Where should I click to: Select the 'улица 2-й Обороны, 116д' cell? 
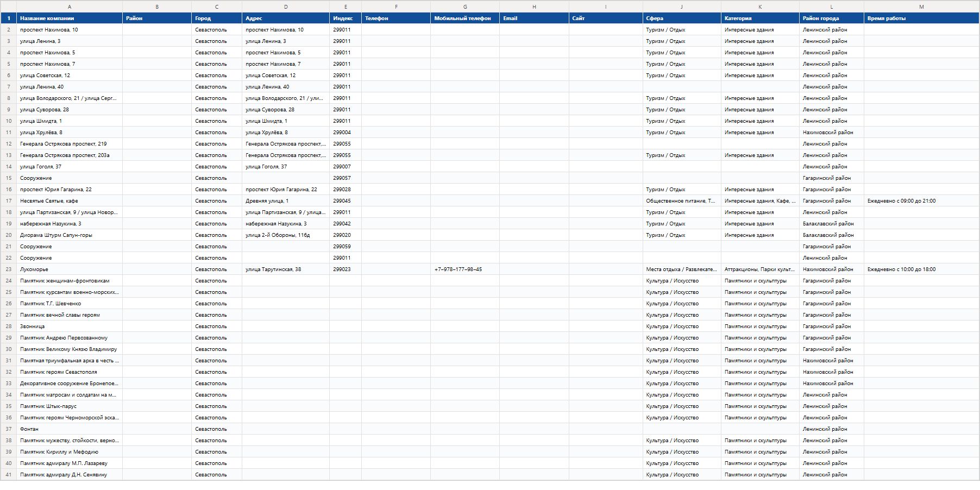pyautogui.click(x=286, y=235)
